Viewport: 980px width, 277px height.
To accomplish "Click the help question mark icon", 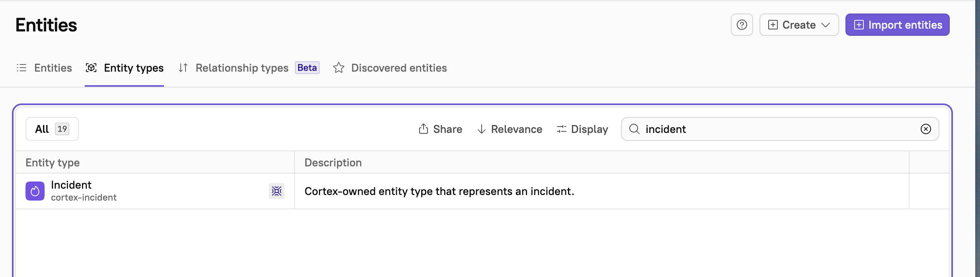I will (x=742, y=25).
